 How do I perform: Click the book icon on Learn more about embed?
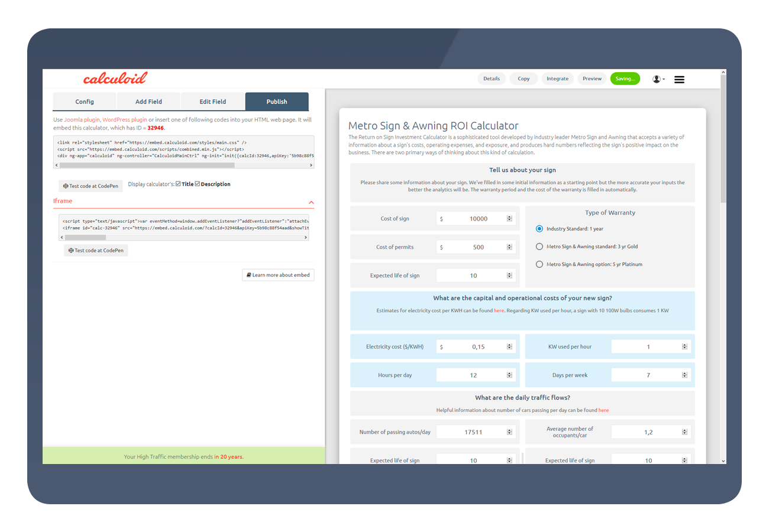point(248,274)
